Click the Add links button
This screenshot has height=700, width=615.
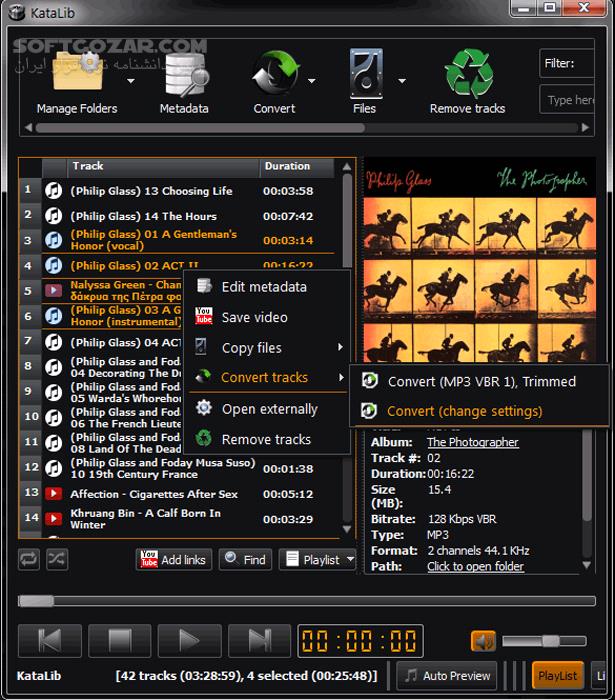174,560
